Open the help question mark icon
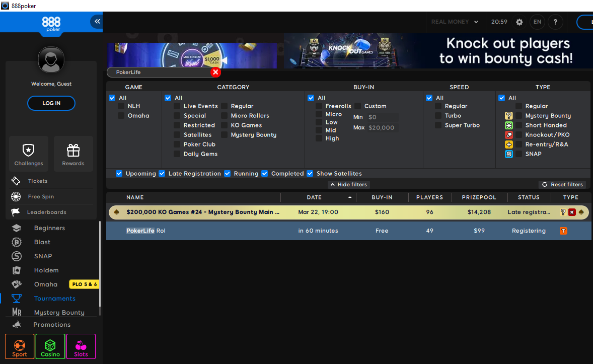This screenshot has width=593, height=364. (x=555, y=22)
